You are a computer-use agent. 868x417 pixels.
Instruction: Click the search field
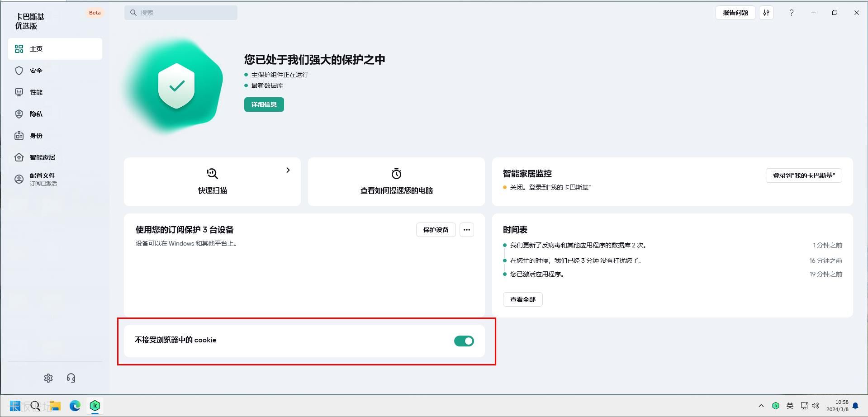181,13
